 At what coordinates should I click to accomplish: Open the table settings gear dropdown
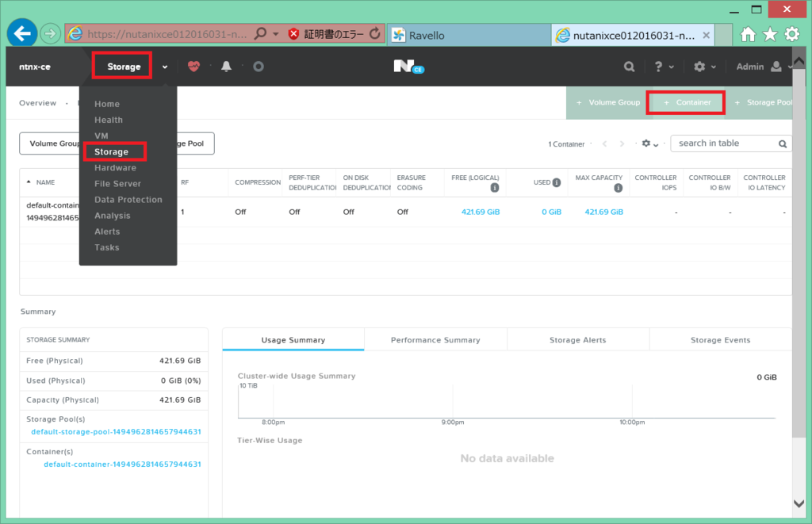[650, 143]
